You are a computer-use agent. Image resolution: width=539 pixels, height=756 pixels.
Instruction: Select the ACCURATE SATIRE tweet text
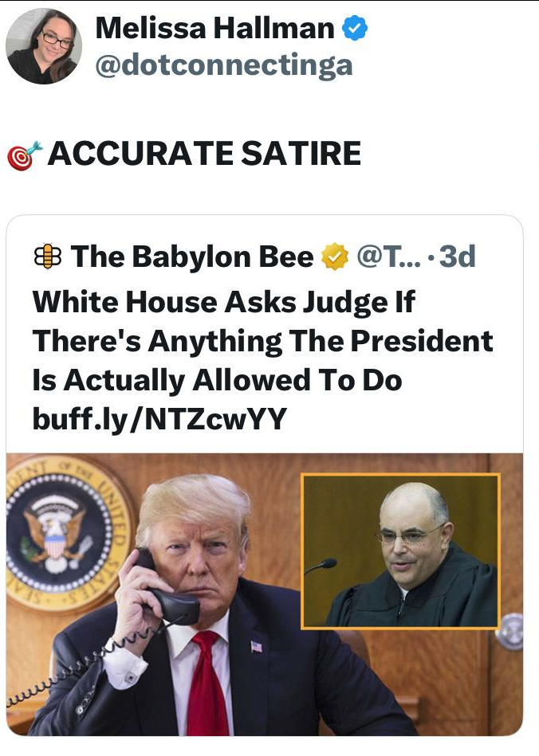[x=204, y=154]
